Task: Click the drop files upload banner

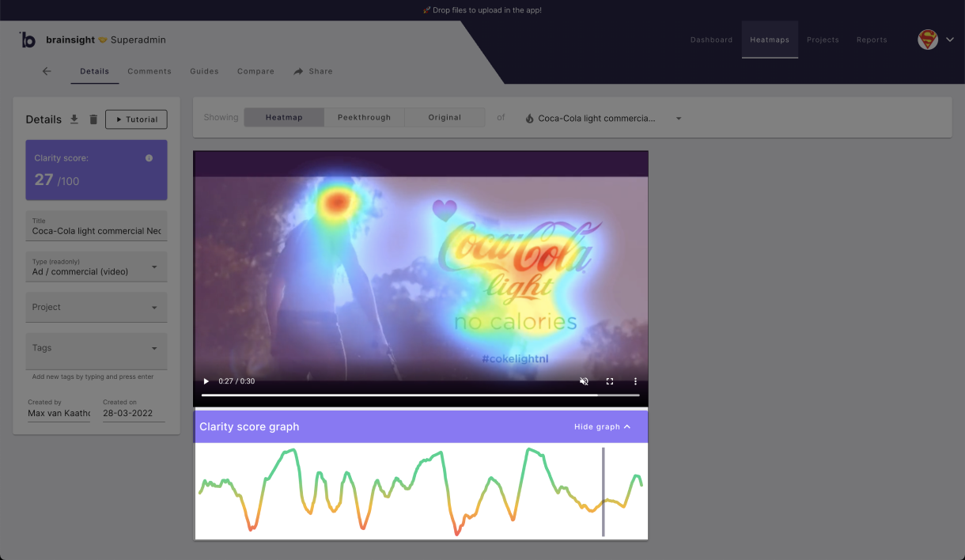Action: (x=482, y=10)
